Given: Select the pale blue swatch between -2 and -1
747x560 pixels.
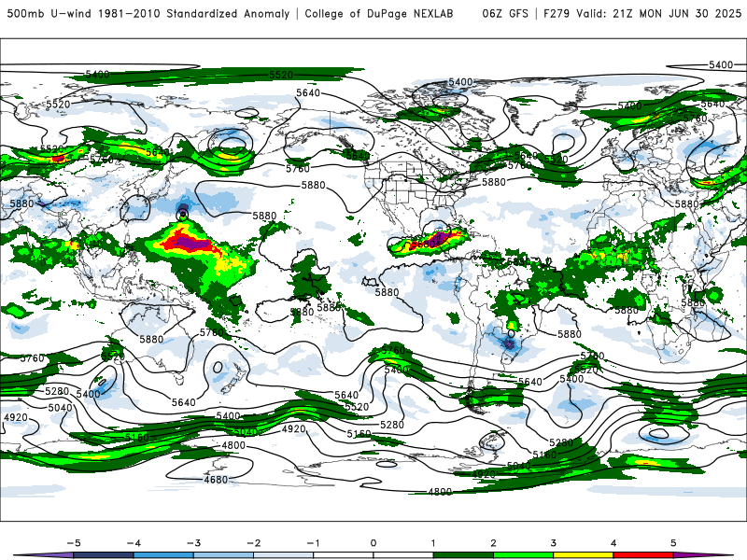Looking at the screenshot, I should point(284,555).
